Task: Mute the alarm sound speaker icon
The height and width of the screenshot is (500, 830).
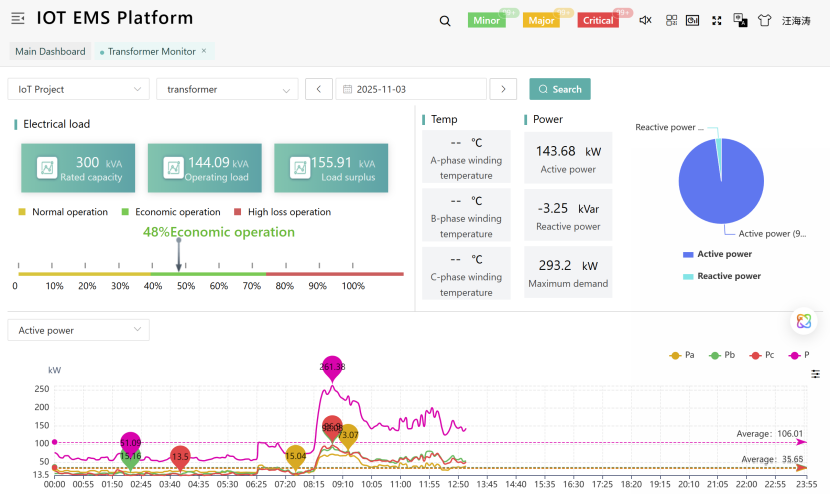Action: pos(645,20)
